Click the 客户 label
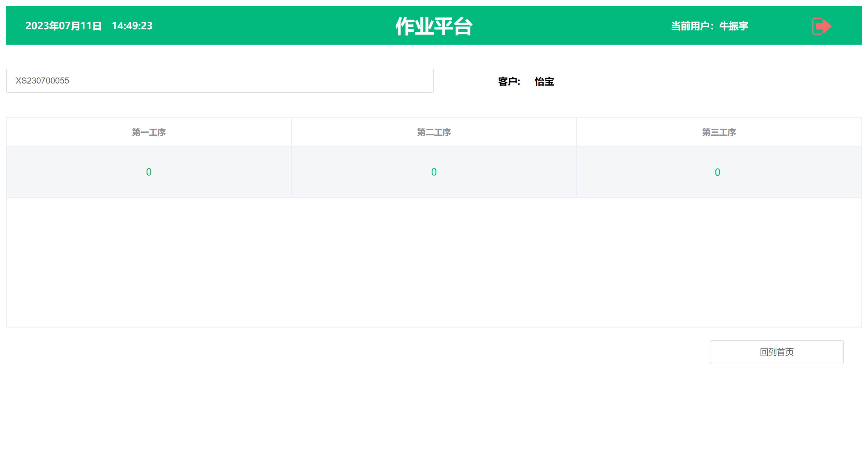The width and height of the screenshot is (868, 471). tap(508, 82)
